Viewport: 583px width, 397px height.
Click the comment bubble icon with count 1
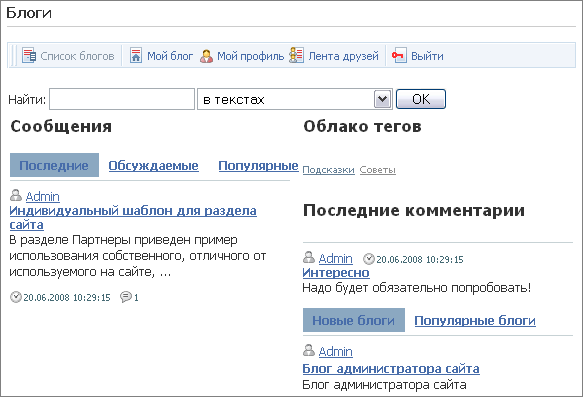[x=126, y=297]
